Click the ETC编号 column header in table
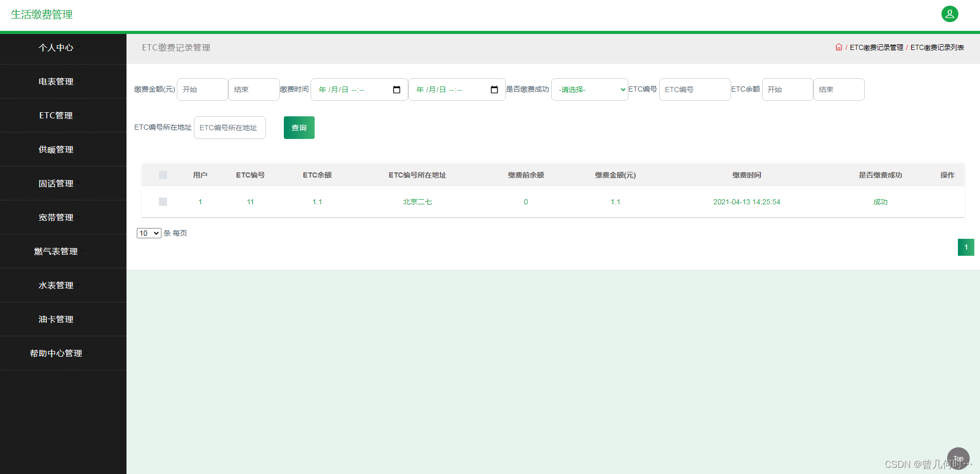This screenshot has height=474, width=980. (x=250, y=175)
